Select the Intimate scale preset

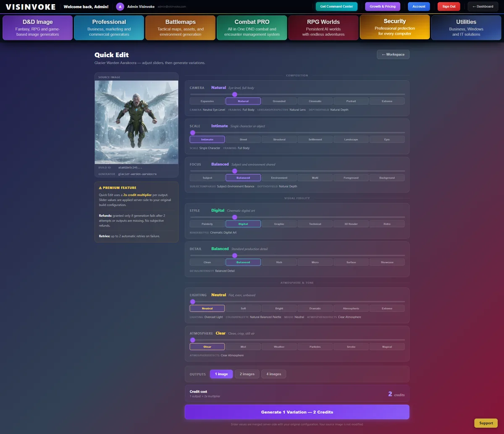[x=207, y=139]
